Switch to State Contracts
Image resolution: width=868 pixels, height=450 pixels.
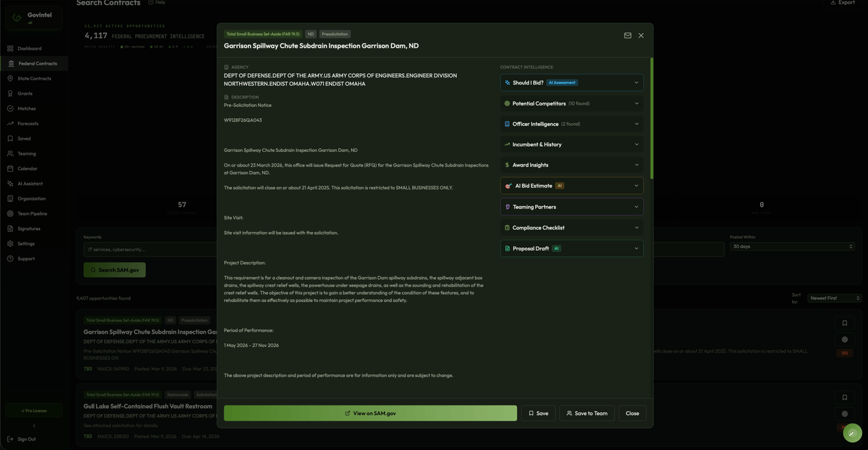[11, 78]
